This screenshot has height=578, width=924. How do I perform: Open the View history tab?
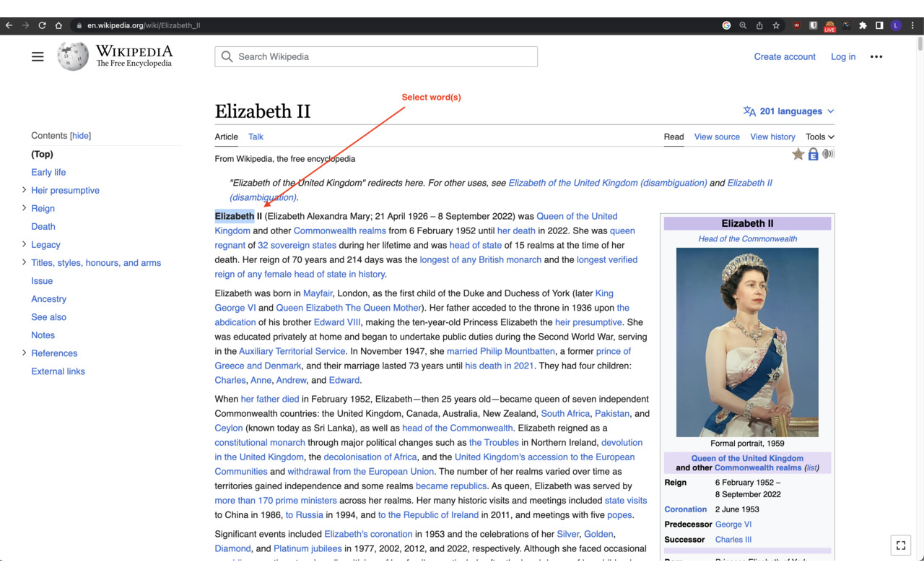click(772, 137)
